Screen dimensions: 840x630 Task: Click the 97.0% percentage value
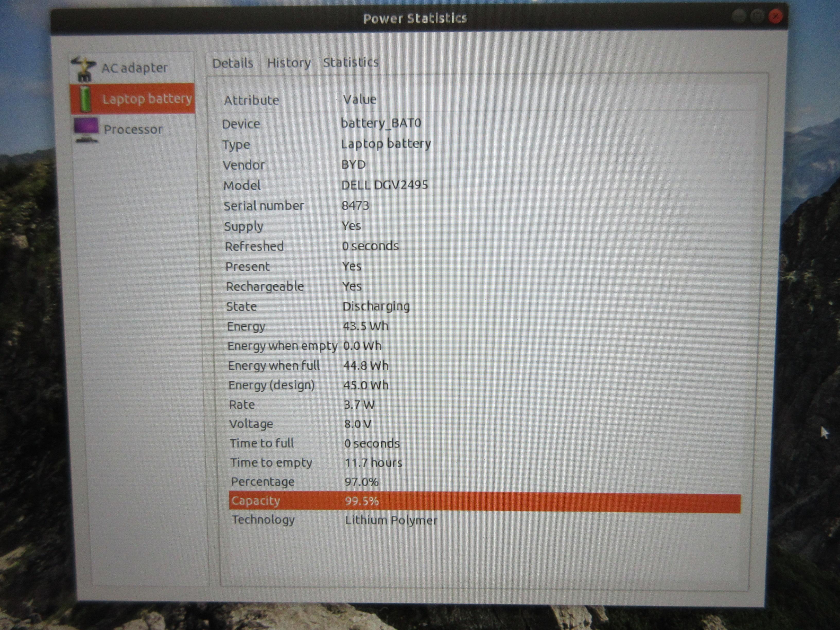click(362, 482)
